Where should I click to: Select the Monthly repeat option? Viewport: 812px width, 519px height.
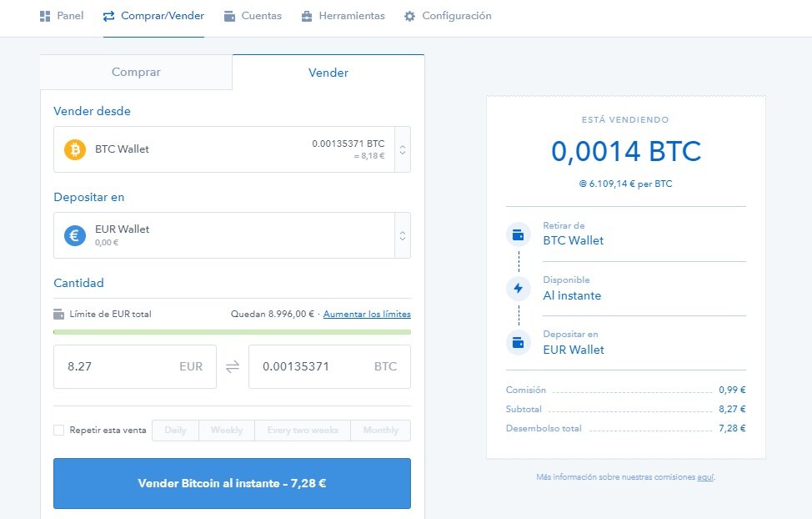[x=380, y=431]
